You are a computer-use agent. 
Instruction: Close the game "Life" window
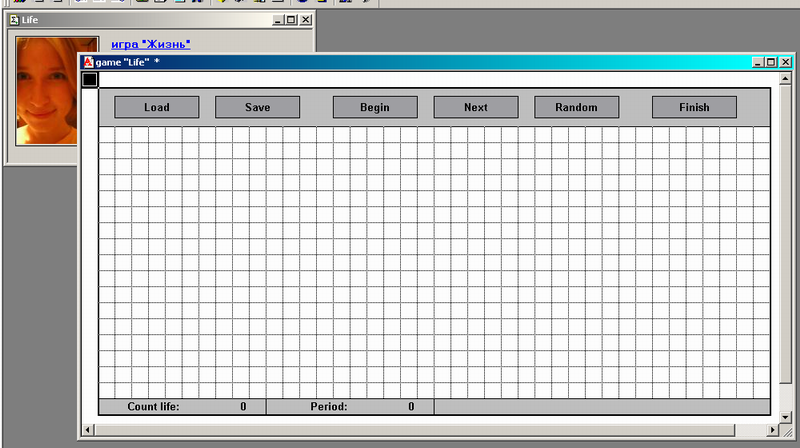785,62
